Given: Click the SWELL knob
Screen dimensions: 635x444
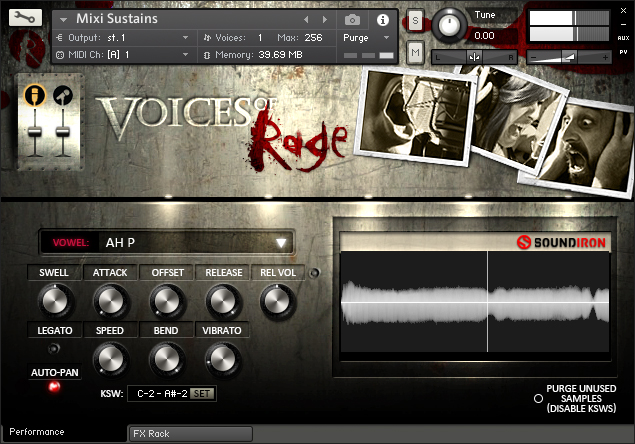Looking at the screenshot, I should (55, 301).
